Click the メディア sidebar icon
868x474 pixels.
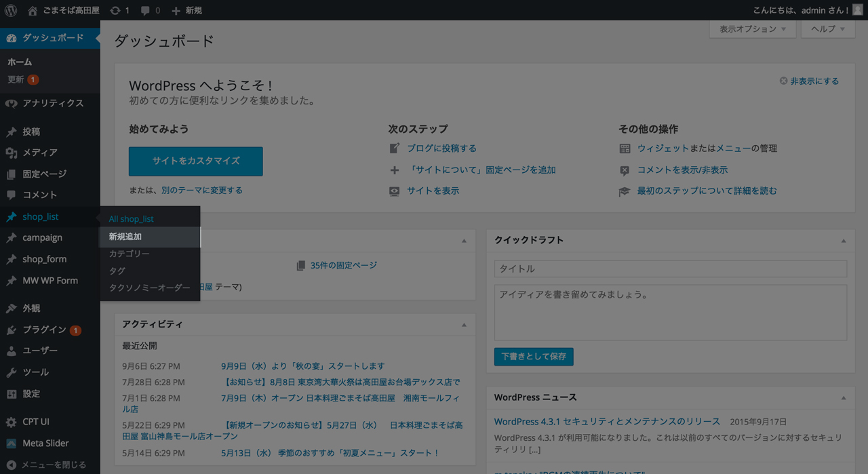coord(11,153)
